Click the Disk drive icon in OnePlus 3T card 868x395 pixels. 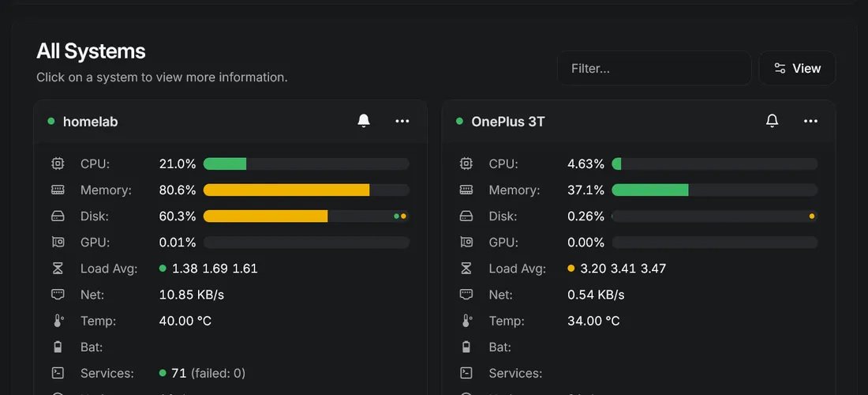(466, 216)
